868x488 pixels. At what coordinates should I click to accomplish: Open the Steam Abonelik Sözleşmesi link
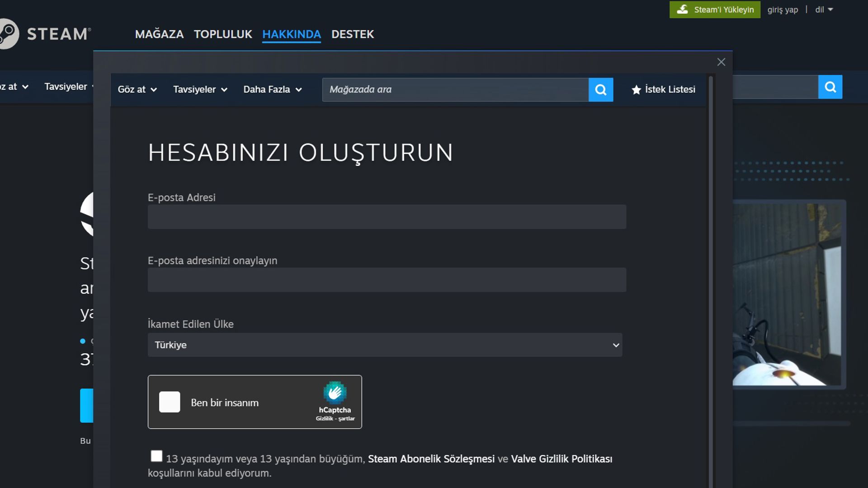pos(431,459)
